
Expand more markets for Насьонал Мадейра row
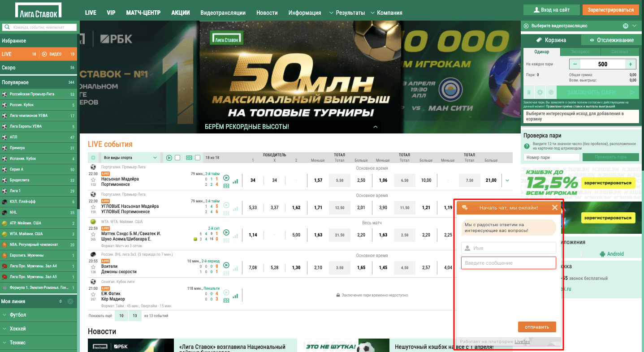click(x=507, y=180)
